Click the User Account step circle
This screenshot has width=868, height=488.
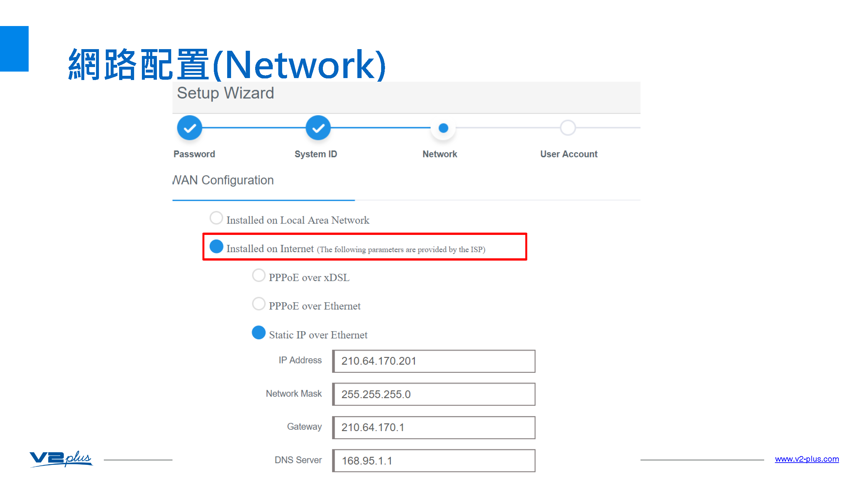568,128
